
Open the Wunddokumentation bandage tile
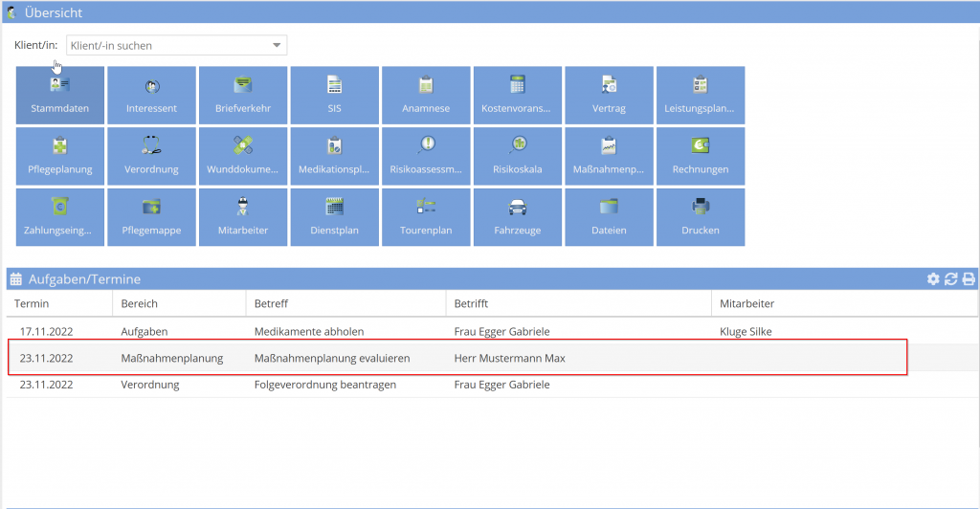[x=243, y=156]
